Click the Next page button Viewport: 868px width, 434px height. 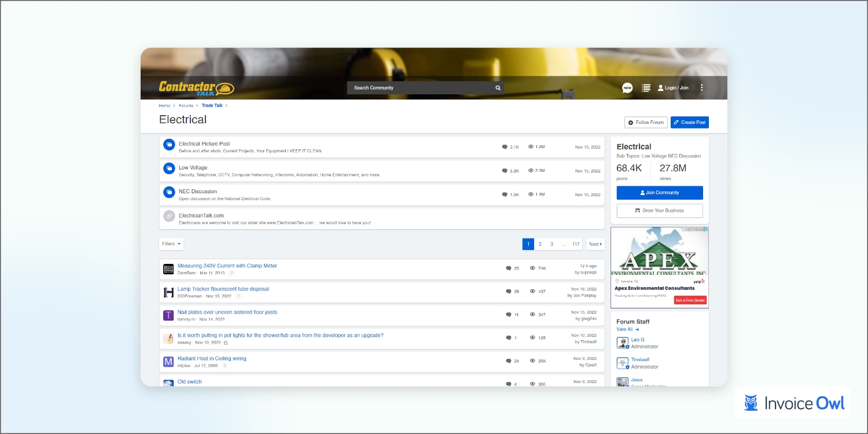(x=595, y=244)
